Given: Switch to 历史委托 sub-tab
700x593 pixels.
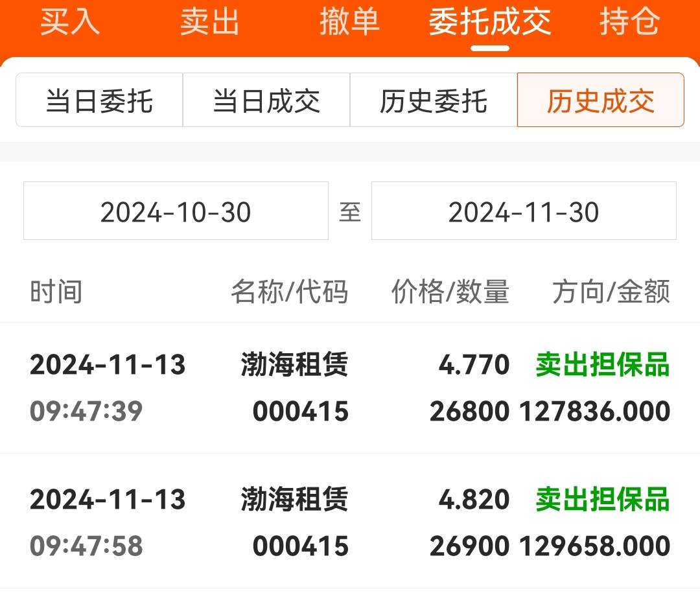Looking at the screenshot, I should [x=434, y=100].
